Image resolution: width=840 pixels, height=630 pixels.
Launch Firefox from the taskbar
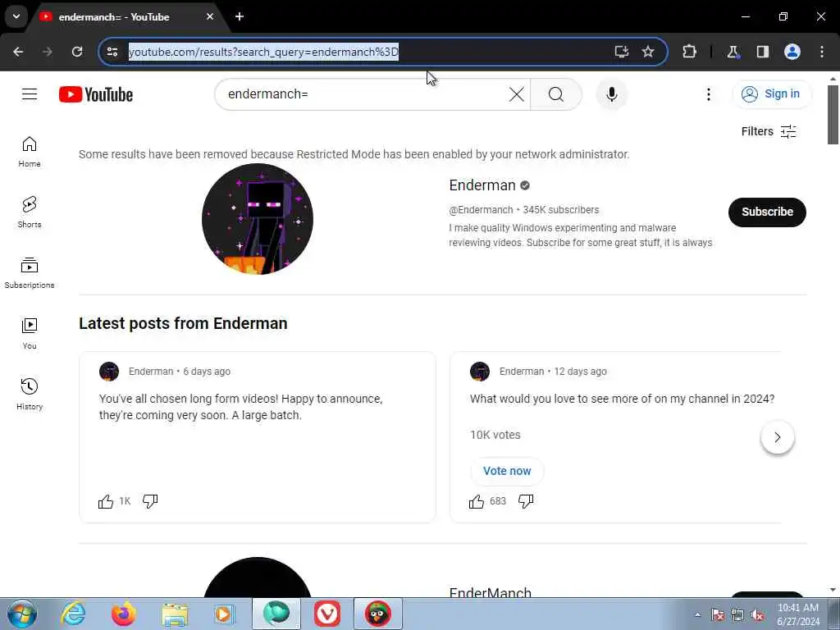pos(123,614)
